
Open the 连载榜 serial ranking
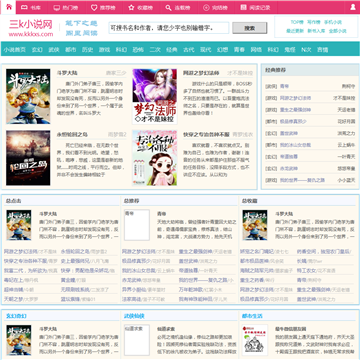pos(178,7)
